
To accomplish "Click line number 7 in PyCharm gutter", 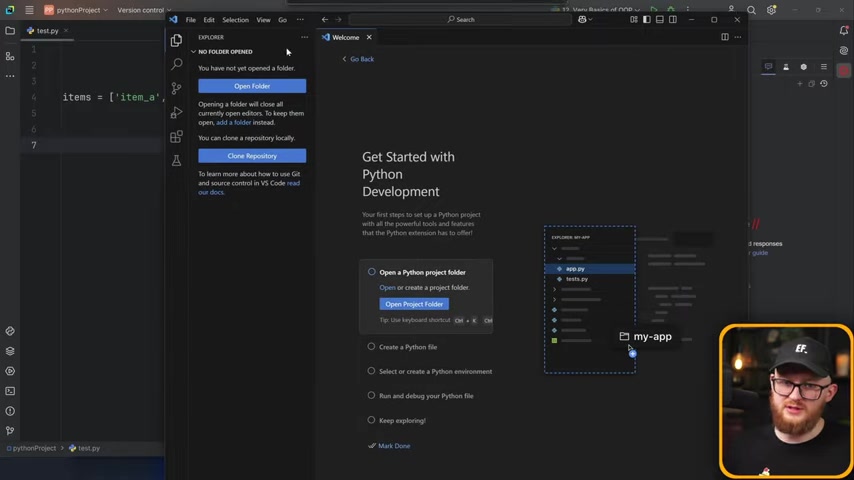I will click(x=34, y=145).
